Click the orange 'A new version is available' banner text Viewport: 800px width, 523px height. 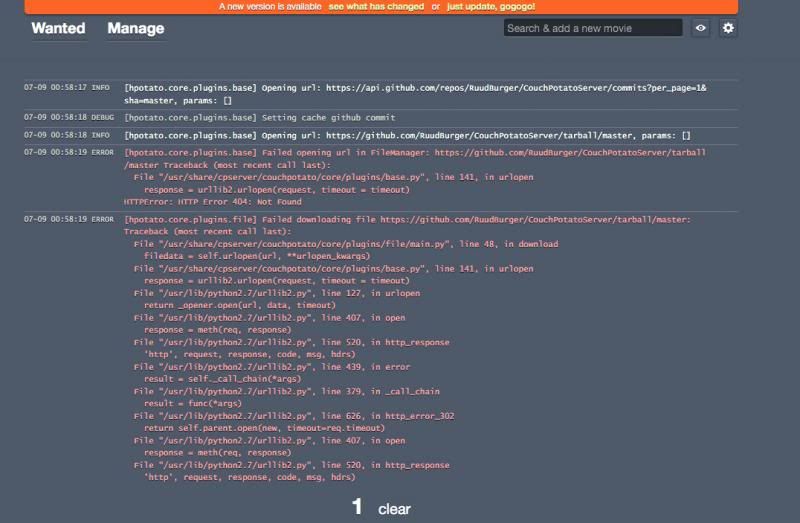270,6
